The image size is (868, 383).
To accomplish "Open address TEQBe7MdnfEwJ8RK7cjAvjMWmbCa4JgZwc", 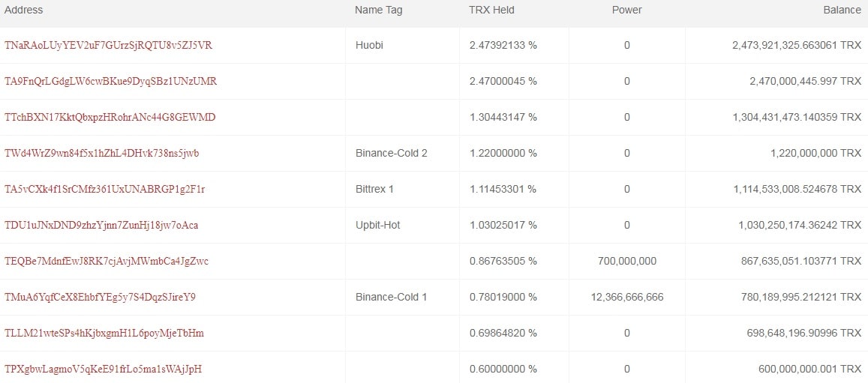I will (107, 261).
